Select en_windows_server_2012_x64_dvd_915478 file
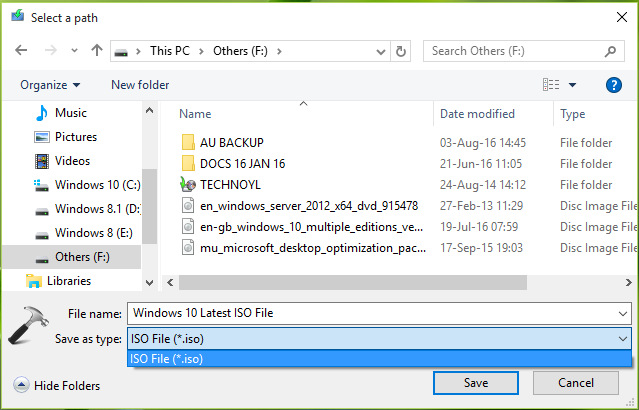 click(309, 206)
